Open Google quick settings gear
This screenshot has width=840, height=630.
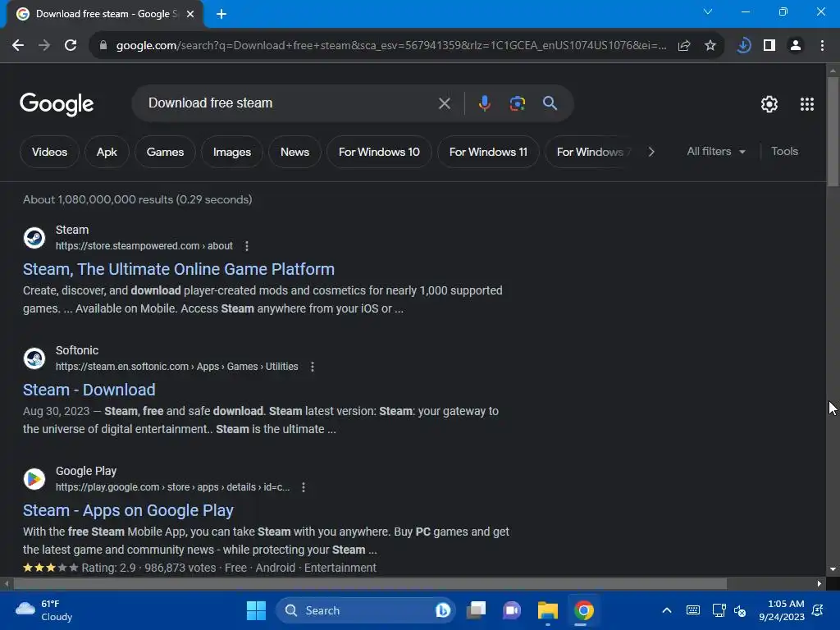tap(769, 104)
